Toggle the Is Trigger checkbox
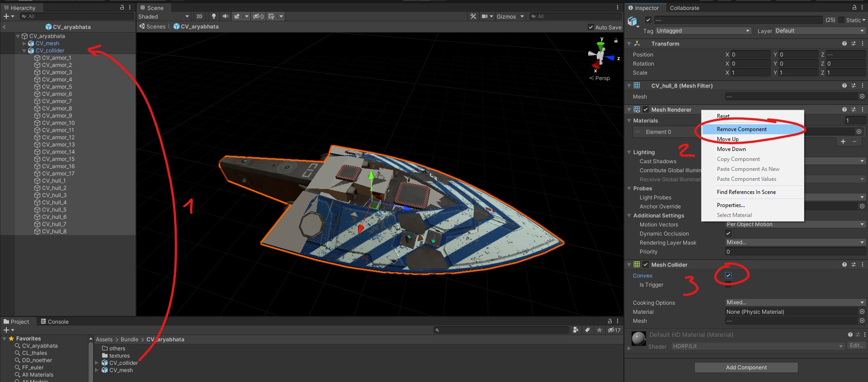The height and width of the screenshot is (382, 868). point(728,285)
